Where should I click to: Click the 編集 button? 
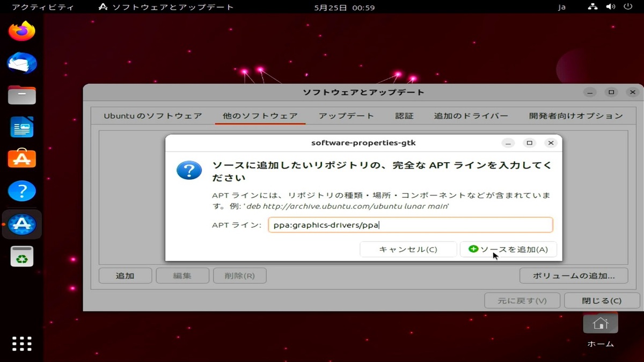point(182,276)
